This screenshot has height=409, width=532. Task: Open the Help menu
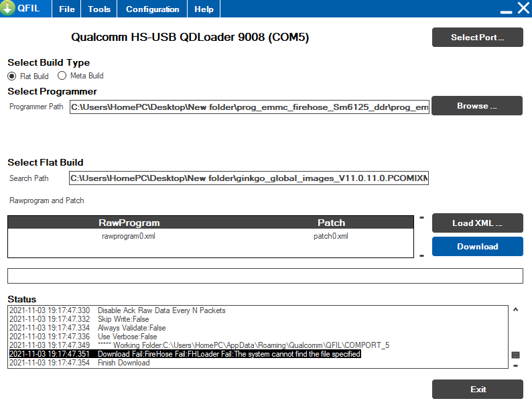pos(204,9)
